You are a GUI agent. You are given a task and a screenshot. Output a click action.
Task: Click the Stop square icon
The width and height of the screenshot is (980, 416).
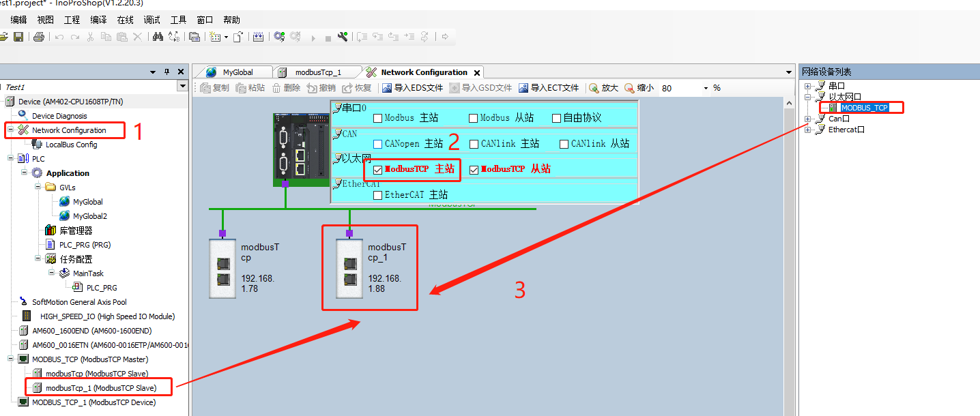(x=328, y=38)
